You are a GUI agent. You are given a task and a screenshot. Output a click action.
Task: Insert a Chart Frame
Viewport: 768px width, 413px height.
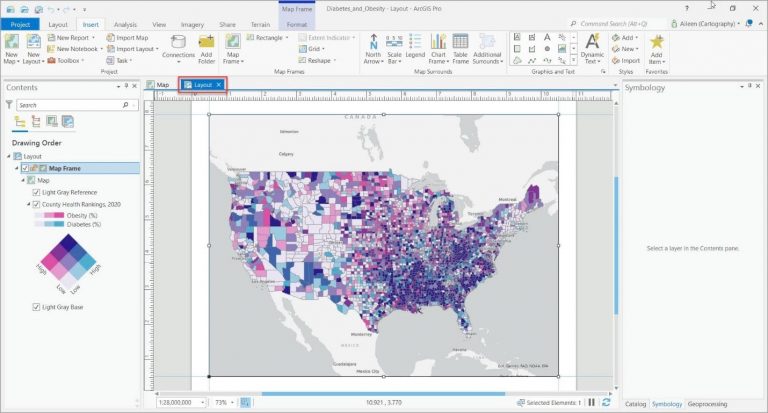(438, 48)
